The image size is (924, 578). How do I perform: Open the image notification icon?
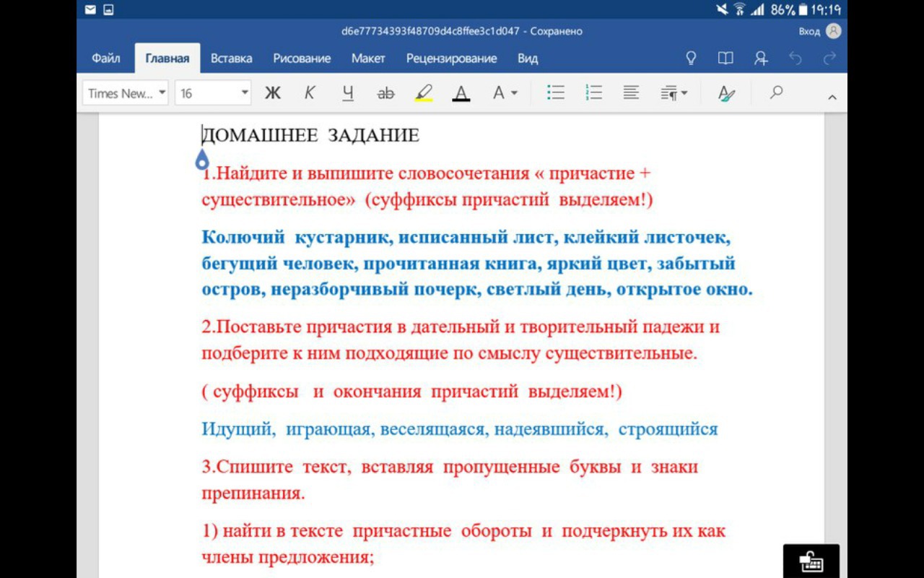(108, 9)
